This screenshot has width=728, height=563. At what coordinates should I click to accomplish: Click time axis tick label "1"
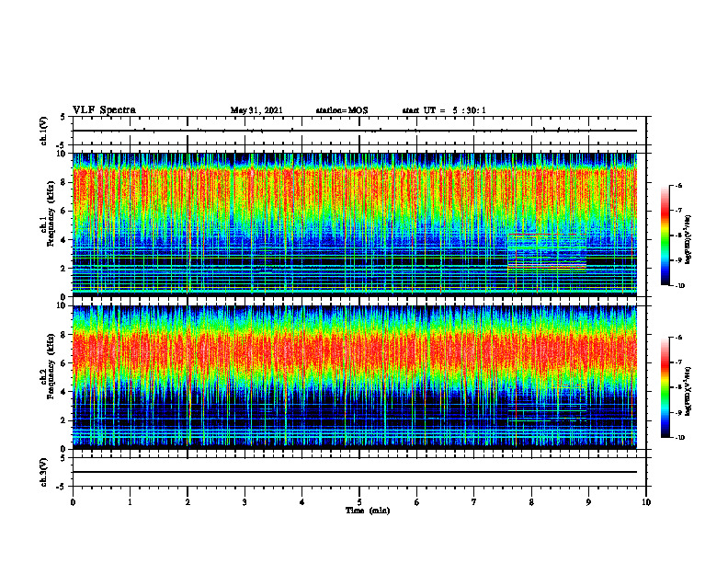pos(130,502)
